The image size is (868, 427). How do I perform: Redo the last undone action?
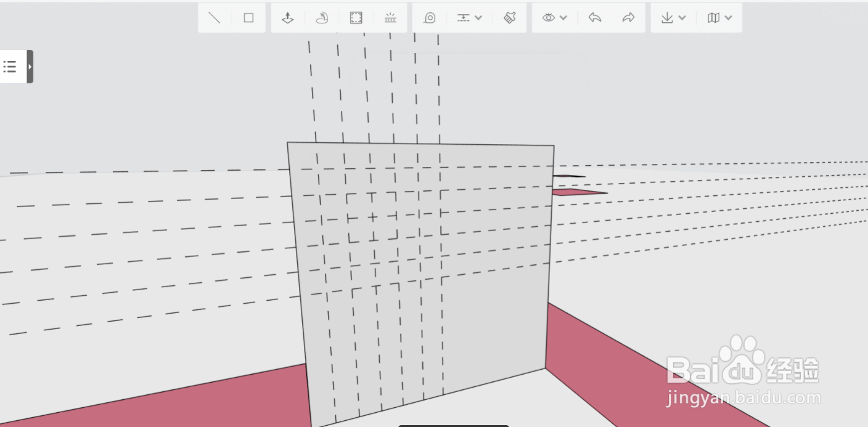(628, 18)
